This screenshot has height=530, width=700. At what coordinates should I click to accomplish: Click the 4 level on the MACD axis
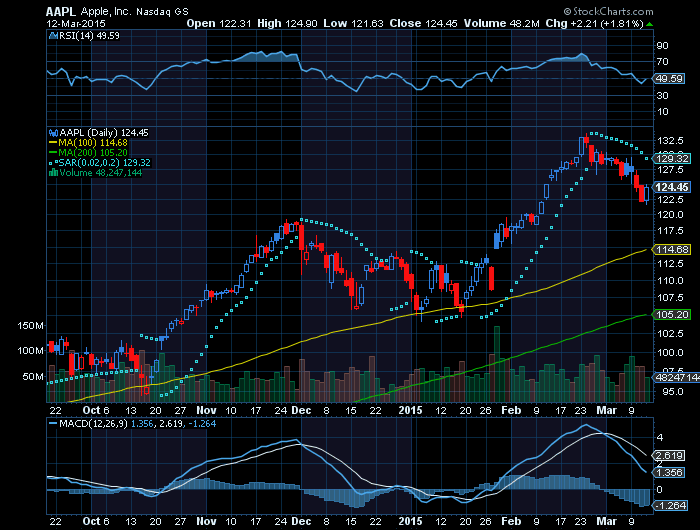point(660,438)
